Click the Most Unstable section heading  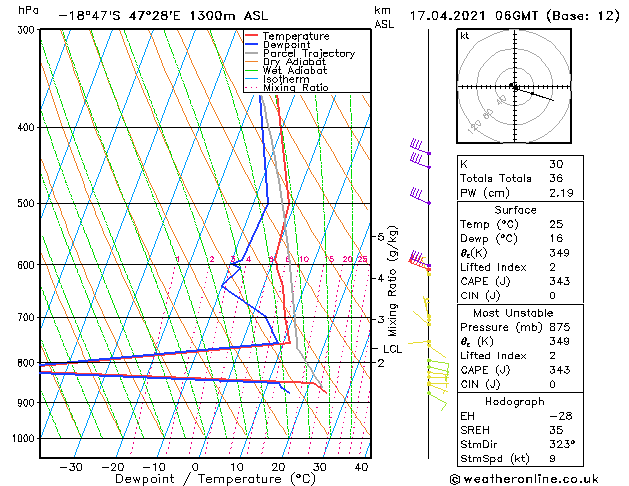(513, 313)
